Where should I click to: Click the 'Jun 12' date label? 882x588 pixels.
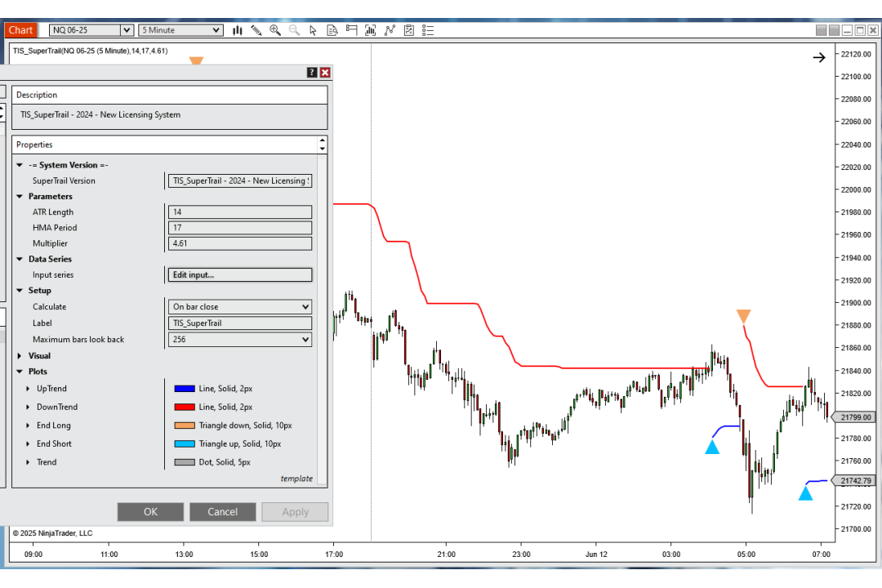pyautogui.click(x=596, y=555)
